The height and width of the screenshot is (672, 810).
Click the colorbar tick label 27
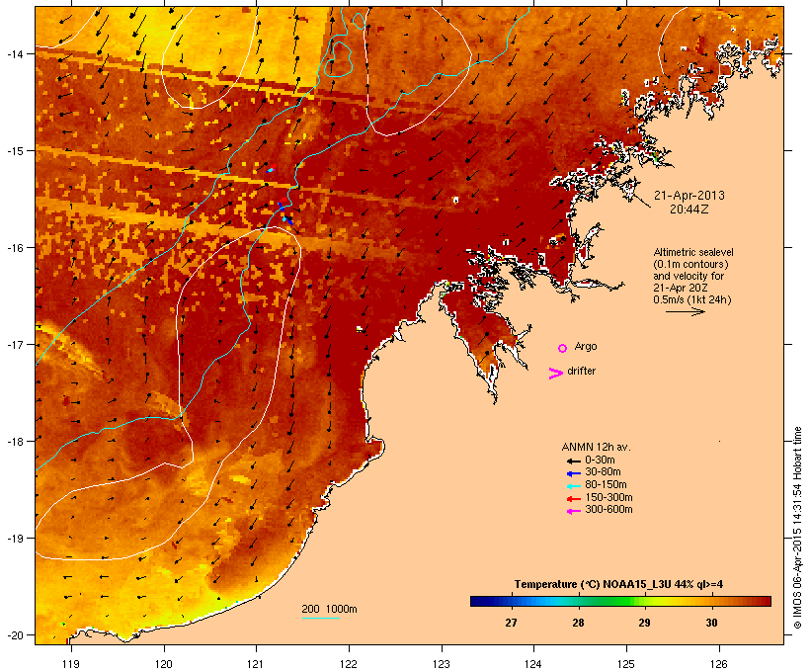point(511,623)
